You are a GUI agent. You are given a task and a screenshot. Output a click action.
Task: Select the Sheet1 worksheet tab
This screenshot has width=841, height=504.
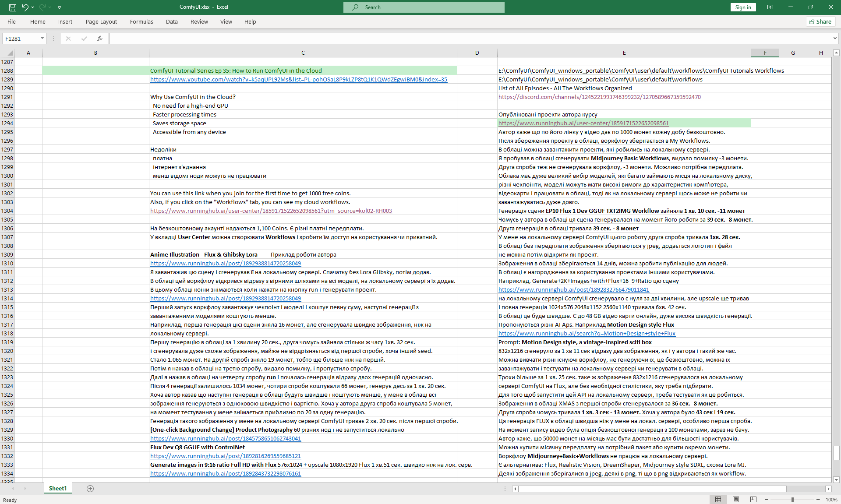[x=58, y=489]
